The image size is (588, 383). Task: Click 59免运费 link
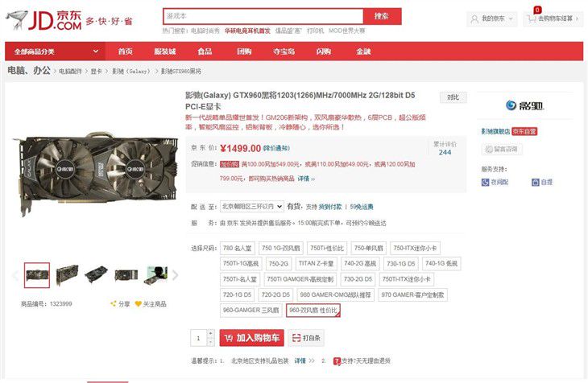362,207
